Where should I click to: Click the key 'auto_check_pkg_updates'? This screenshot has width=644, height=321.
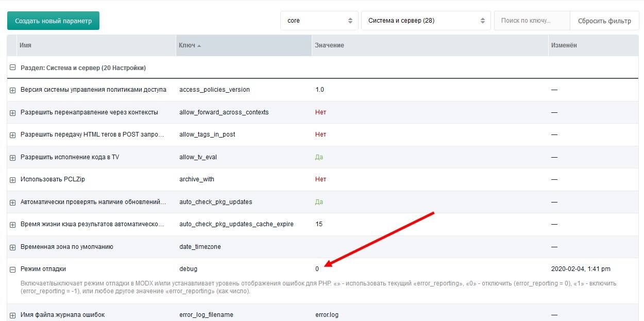click(216, 202)
